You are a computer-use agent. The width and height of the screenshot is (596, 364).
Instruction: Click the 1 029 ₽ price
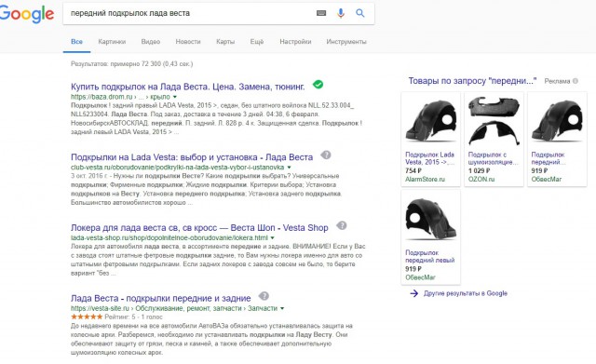[x=479, y=171]
